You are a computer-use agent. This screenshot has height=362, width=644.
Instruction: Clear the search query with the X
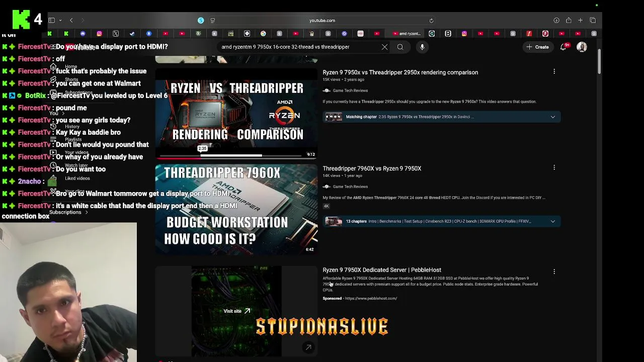384,47
